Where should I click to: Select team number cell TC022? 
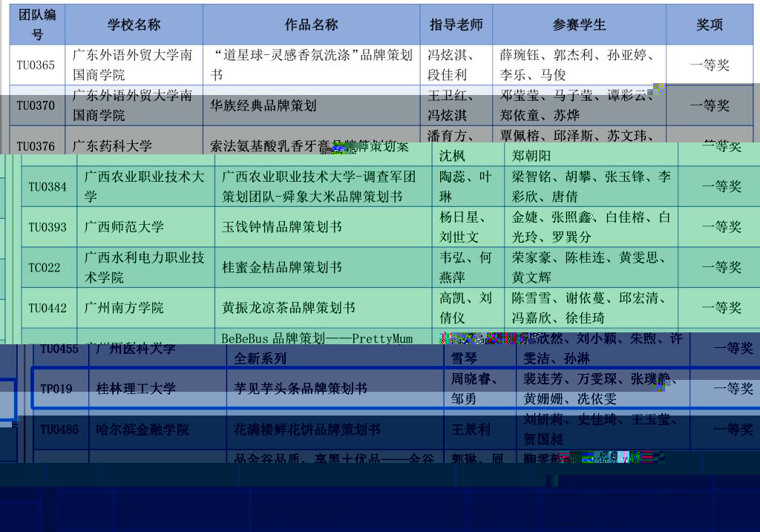tap(49, 267)
